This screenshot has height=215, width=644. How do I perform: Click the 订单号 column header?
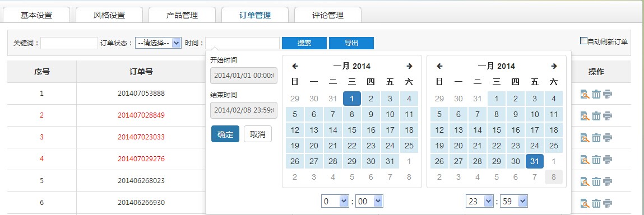141,72
